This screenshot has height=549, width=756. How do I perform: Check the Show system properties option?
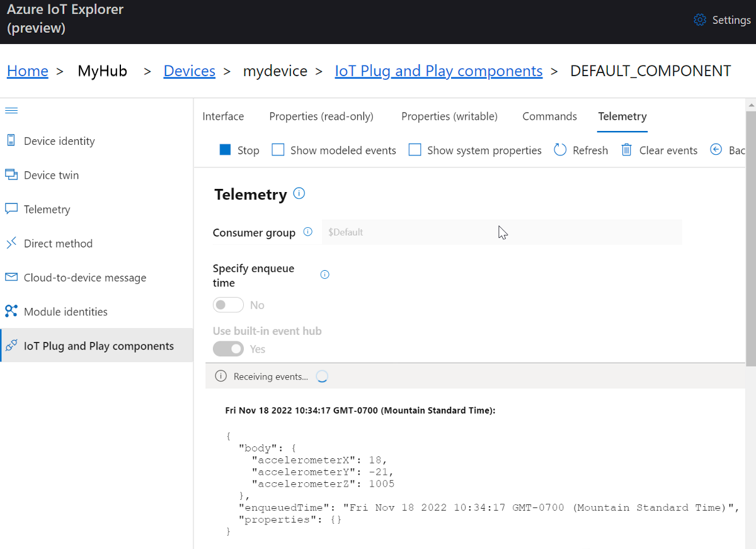point(415,149)
